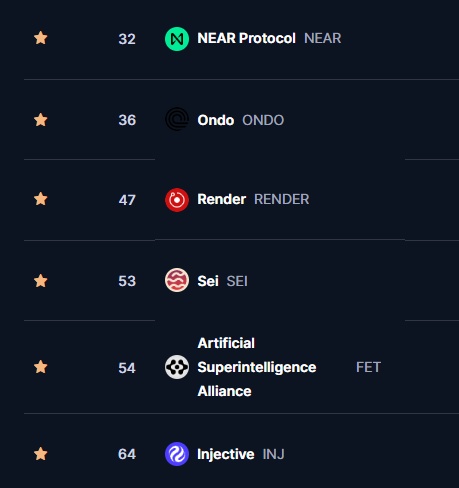This screenshot has width=459, height=488.
Task: Open the Sei coin name link
Action: [x=208, y=281]
